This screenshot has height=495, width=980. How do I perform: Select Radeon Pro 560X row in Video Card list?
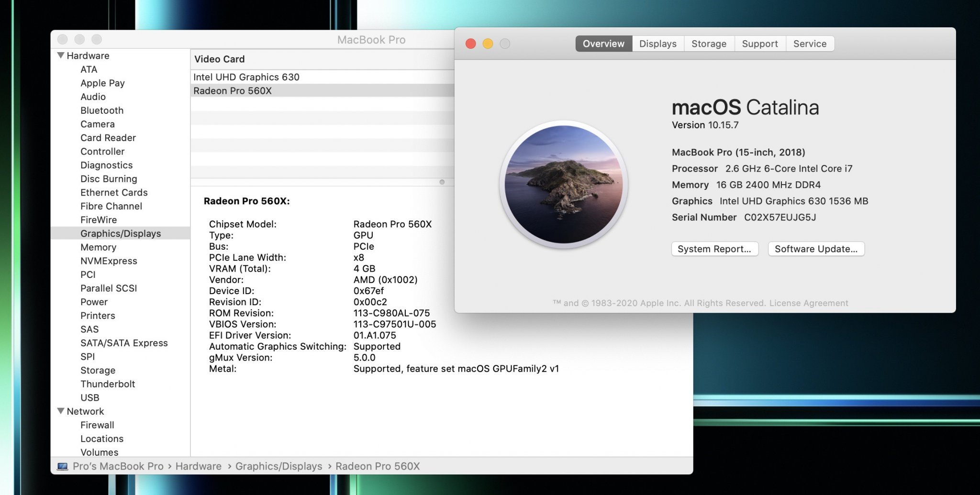(322, 91)
